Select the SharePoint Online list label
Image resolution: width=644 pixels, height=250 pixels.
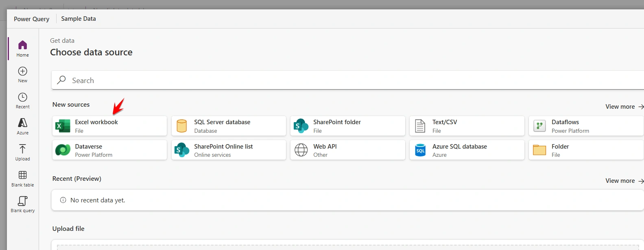point(223,147)
